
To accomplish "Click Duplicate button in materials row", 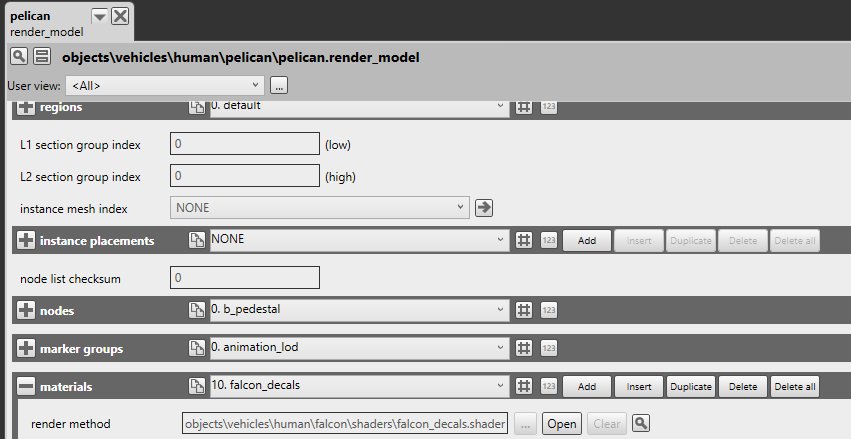I will (689, 386).
